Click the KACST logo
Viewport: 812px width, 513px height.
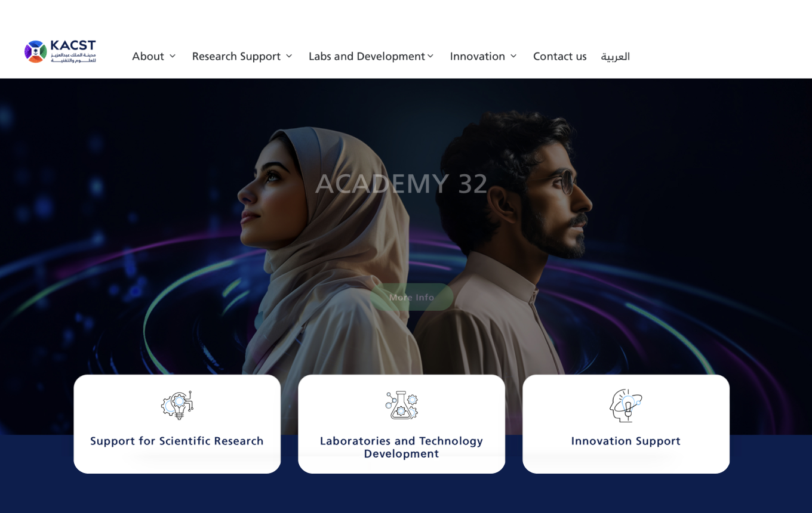(60, 51)
